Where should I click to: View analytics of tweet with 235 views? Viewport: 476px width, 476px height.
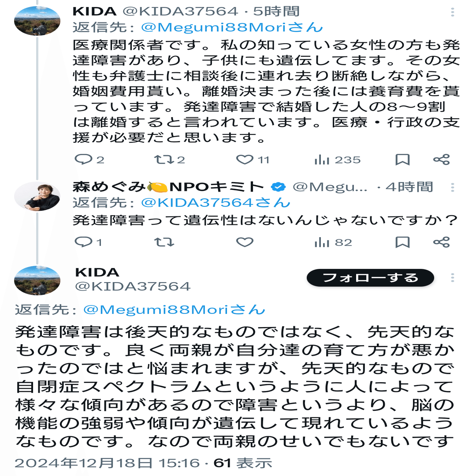(323, 160)
